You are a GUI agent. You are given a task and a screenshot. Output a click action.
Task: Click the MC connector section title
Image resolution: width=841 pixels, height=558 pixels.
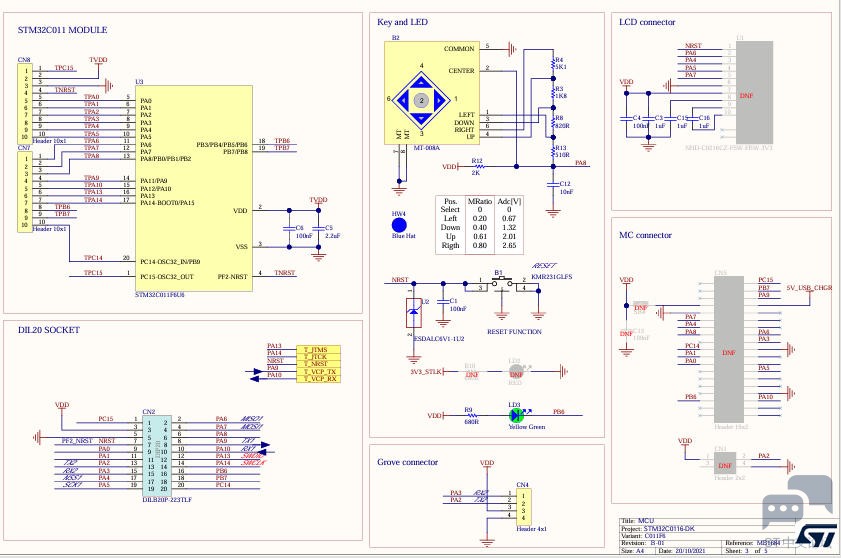point(645,235)
